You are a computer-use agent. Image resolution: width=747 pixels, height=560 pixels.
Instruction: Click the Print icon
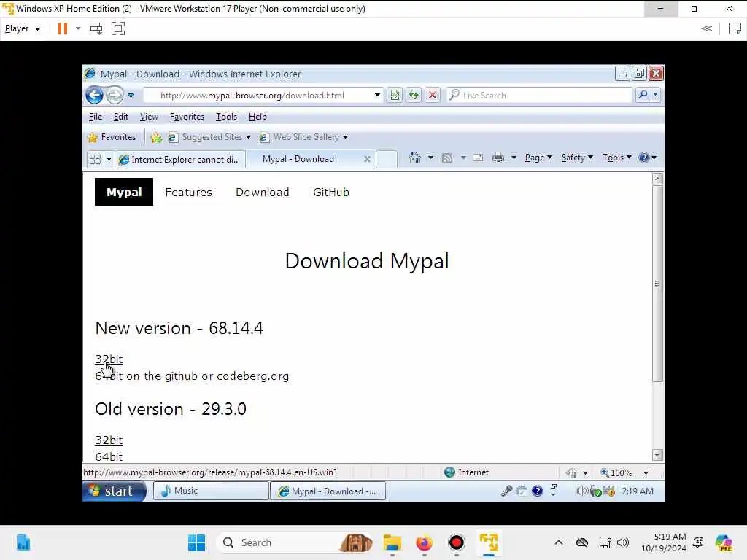[498, 157]
